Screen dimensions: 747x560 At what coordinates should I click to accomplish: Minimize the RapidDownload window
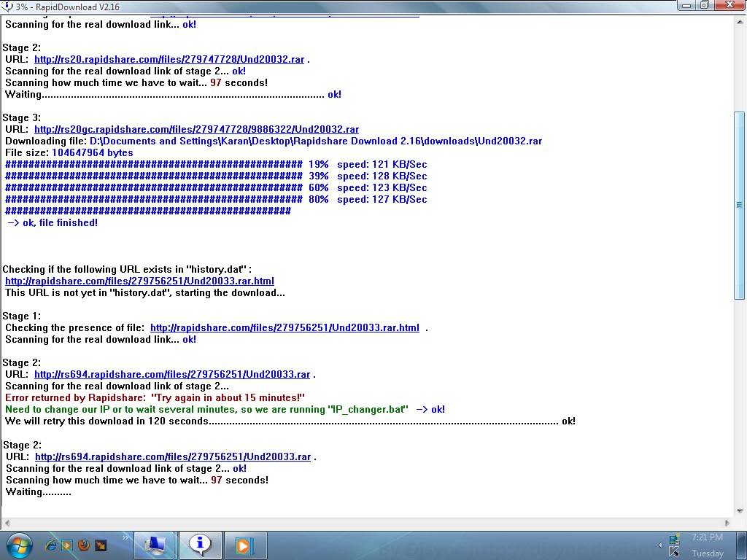[x=686, y=5]
